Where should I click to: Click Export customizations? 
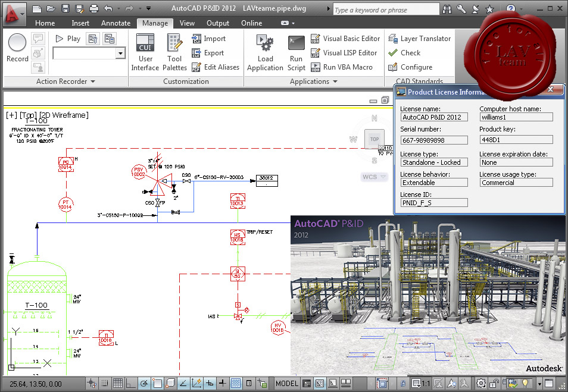pyautogui.click(x=208, y=53)
